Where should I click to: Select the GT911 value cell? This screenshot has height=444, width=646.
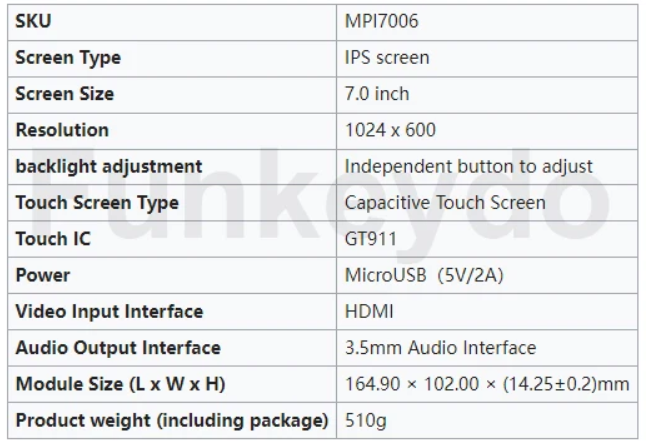(x=370, y=239)
